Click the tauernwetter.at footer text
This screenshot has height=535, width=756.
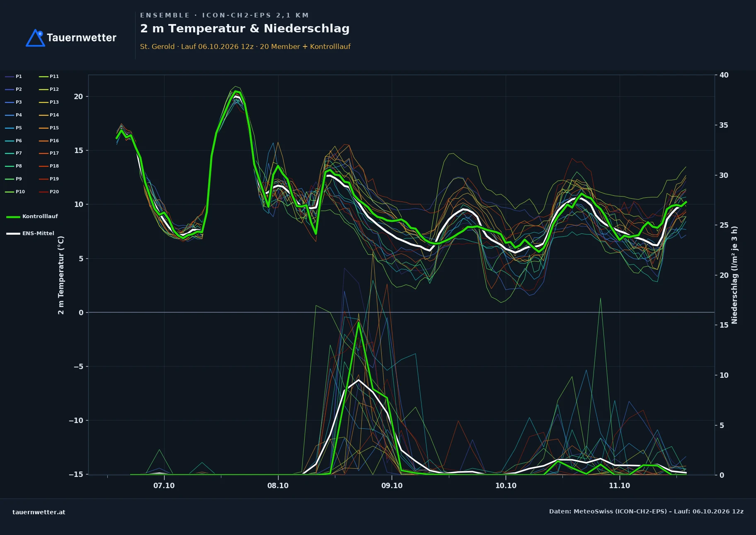(39, 512)
